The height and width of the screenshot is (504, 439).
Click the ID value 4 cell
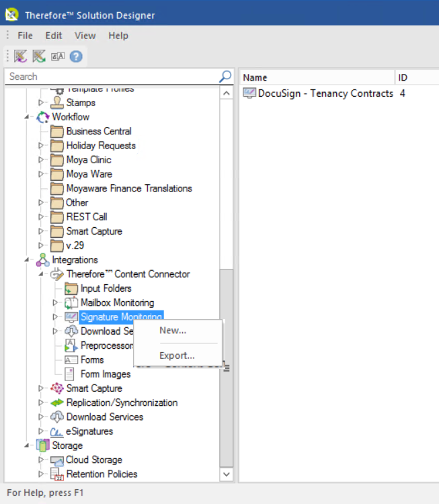pyautogui.click(x=402, y=93)
